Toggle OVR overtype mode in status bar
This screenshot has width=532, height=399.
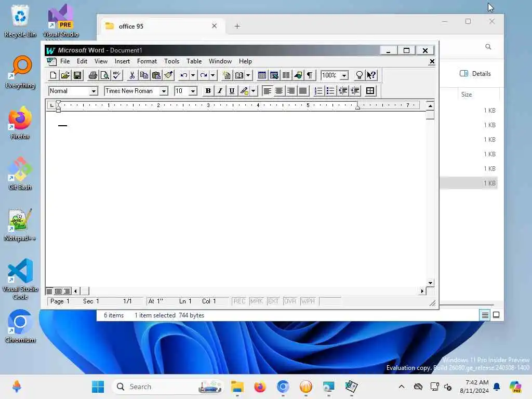(x=290, y=301)
